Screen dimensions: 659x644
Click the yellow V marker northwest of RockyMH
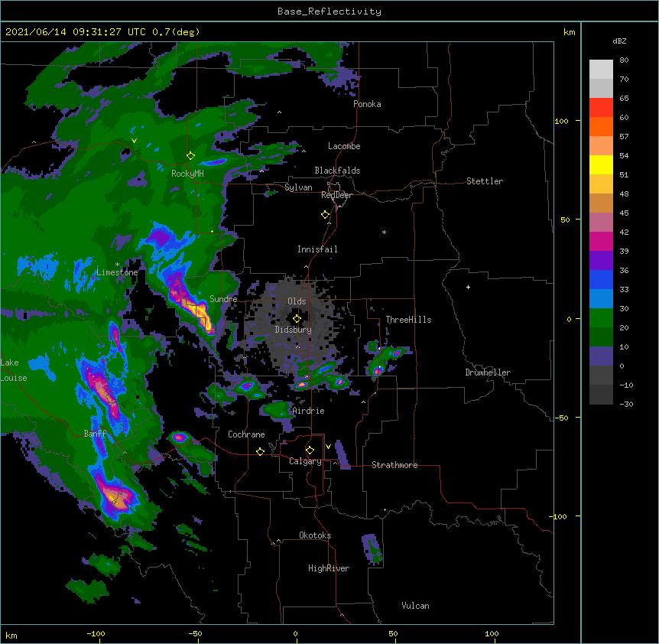tap(134, 141)
